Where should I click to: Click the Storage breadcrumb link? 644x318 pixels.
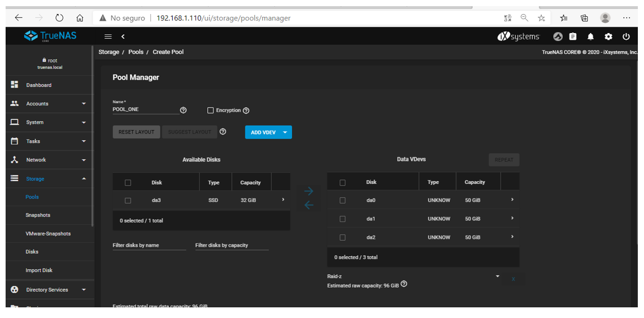pos(109,52)
